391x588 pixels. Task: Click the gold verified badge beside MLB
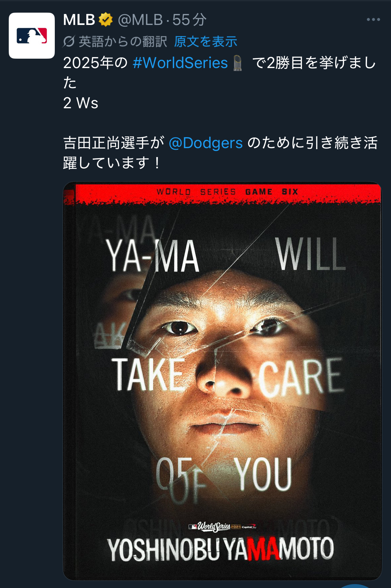coord(106,20)
